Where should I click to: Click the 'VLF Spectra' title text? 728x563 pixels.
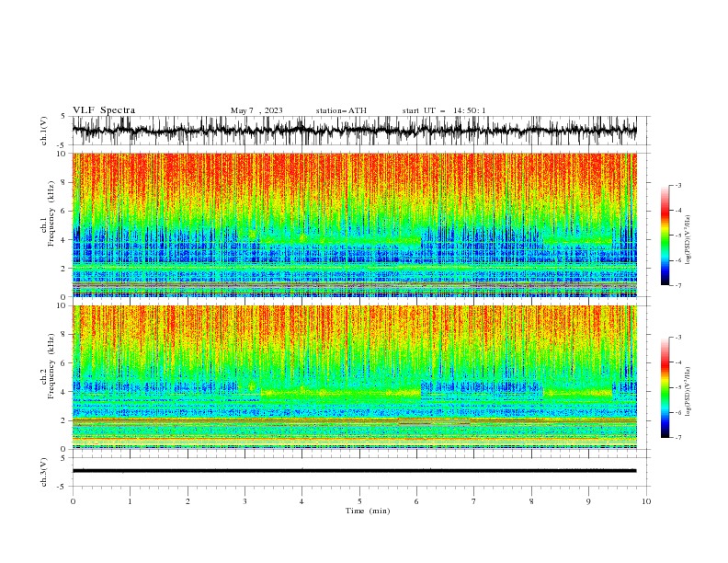pyautogui.click(x=104, y=110)
